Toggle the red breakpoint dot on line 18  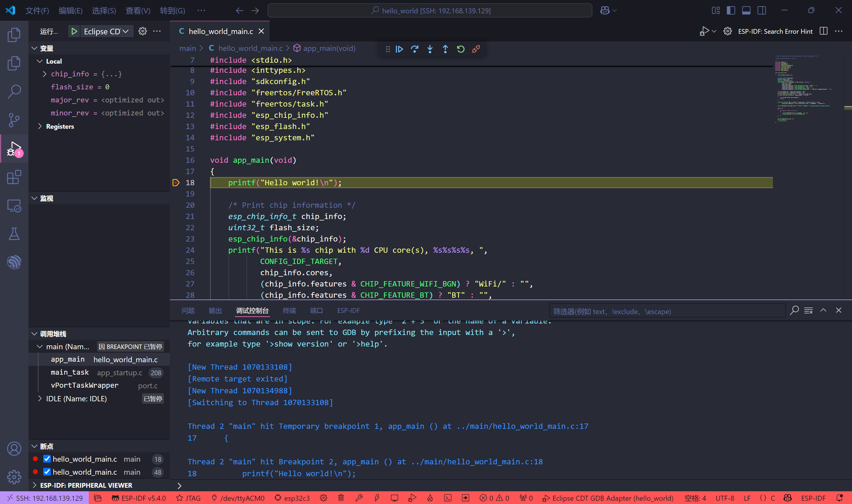point(175,182)
